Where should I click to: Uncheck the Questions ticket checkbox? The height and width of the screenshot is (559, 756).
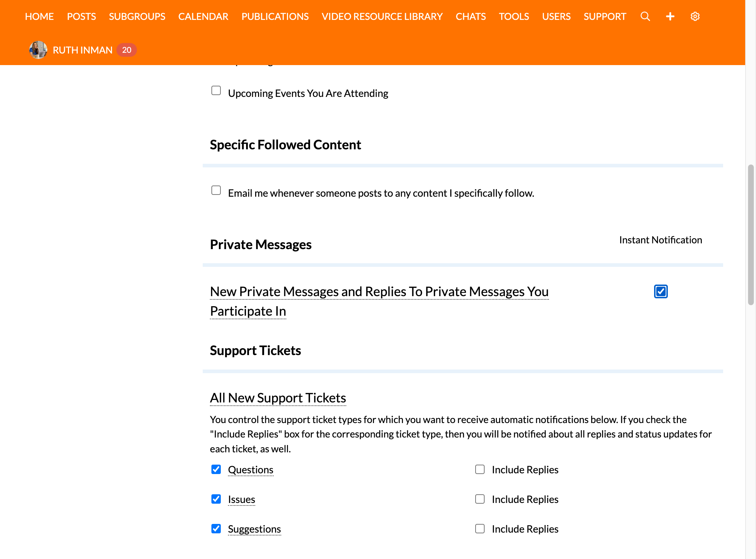coord(216,469)
